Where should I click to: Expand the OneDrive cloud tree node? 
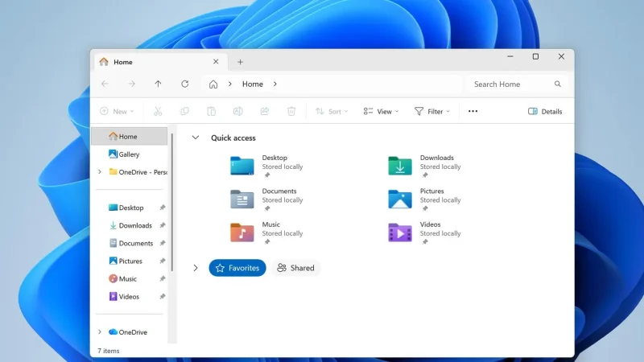[99, 332]
